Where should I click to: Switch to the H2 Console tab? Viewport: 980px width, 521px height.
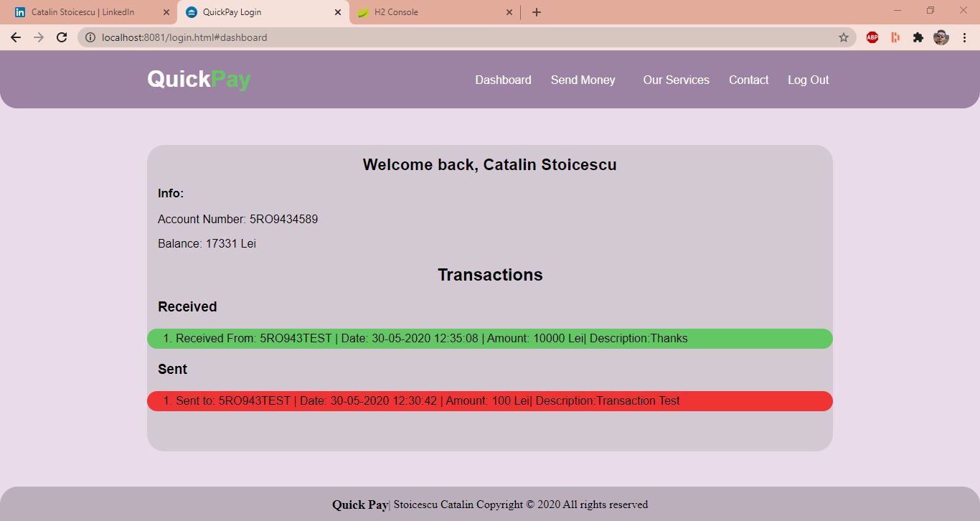(434, 12)
